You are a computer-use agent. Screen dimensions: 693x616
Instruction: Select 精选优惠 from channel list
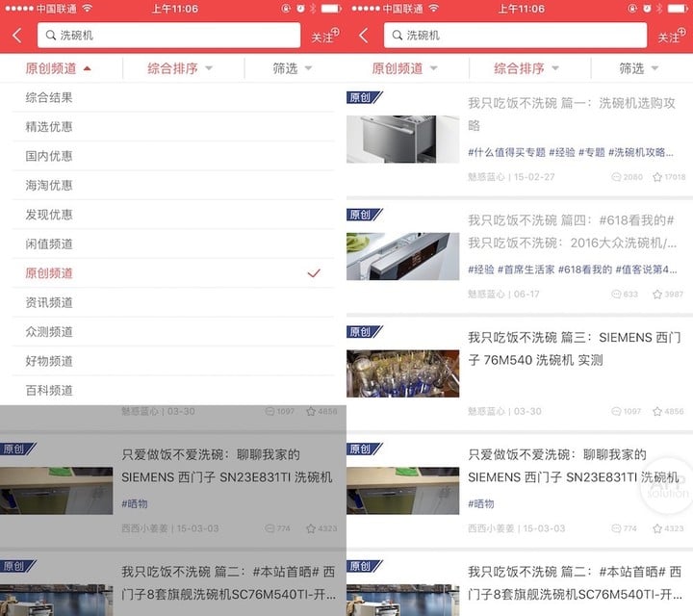(173, 127)
